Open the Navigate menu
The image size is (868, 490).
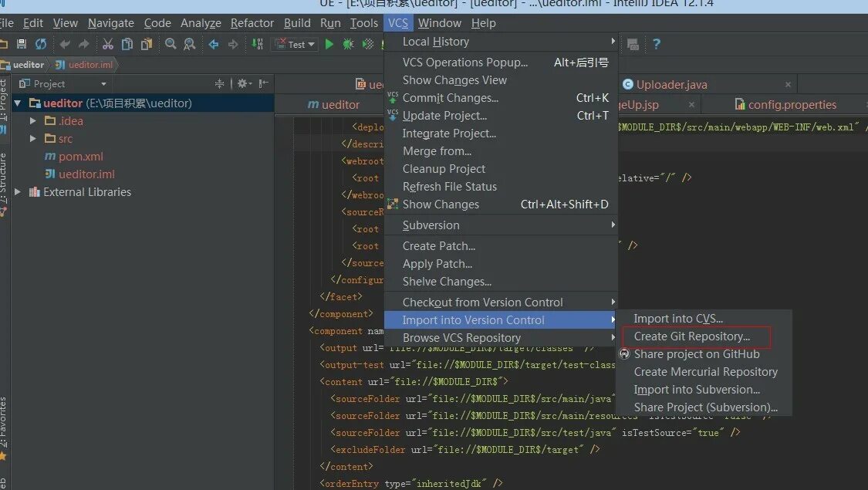(x=110, y=23)
